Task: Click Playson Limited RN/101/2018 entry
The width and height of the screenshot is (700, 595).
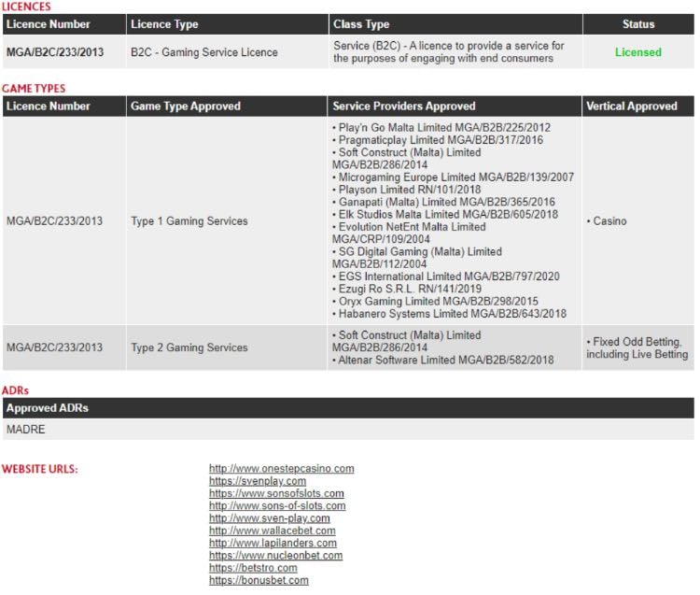Action: (x=407, y=190)
